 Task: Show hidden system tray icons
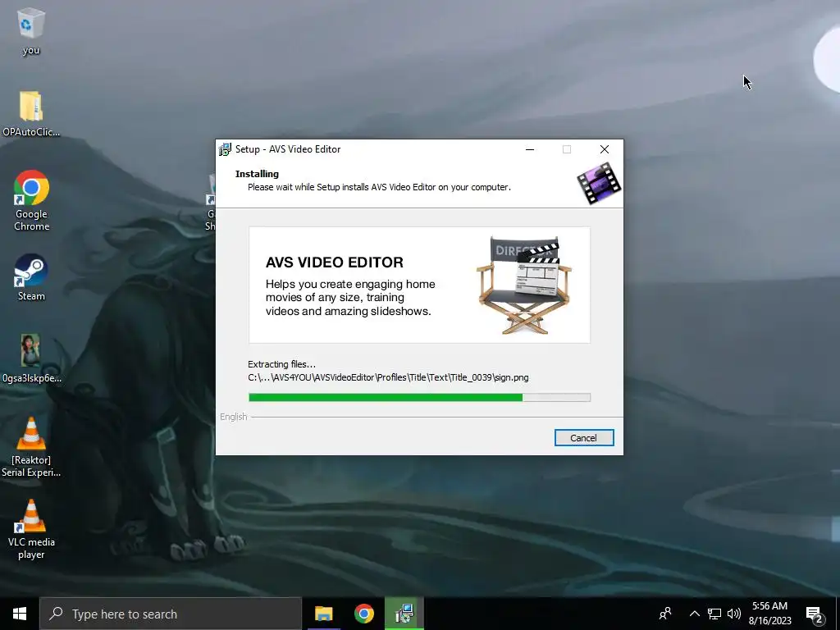(694, 614)
